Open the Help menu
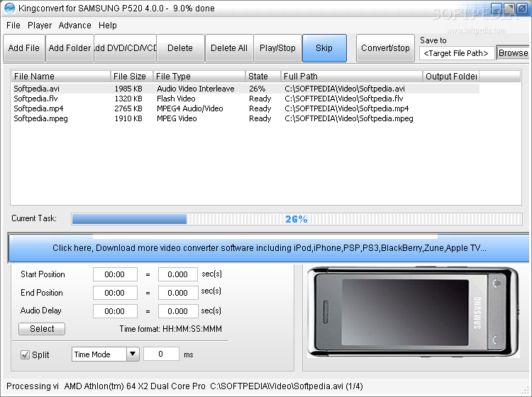 click(108, 26)
